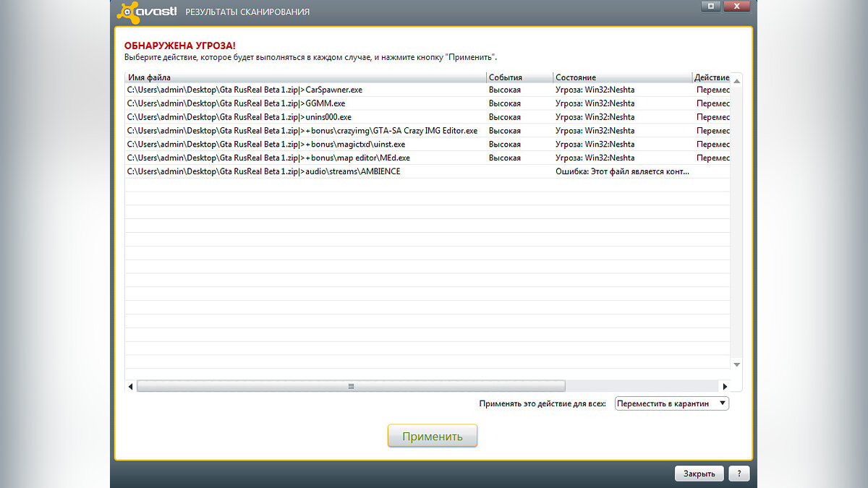Sort by 'Состояние' column header
The image size is (868, 488).
coord(622,77)
